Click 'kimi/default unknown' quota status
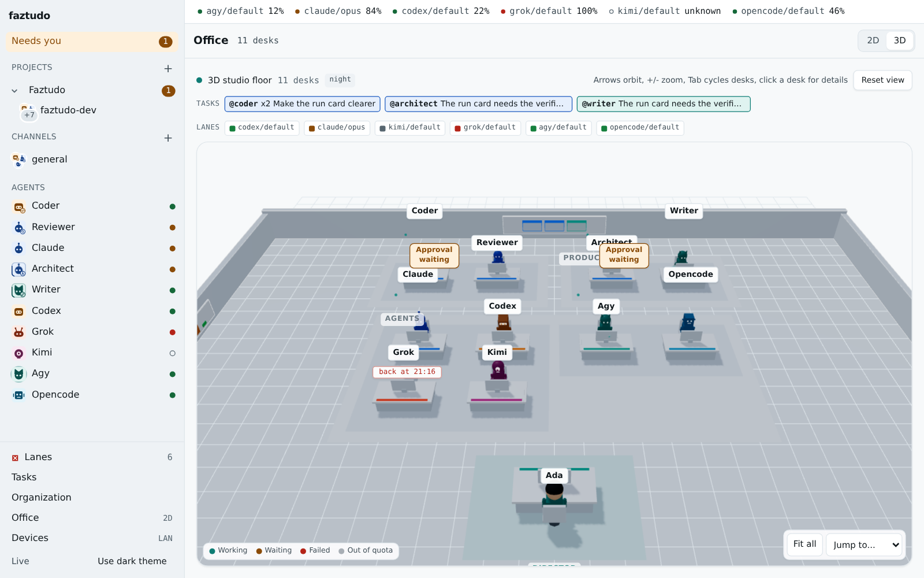 (x=665, y=12)
